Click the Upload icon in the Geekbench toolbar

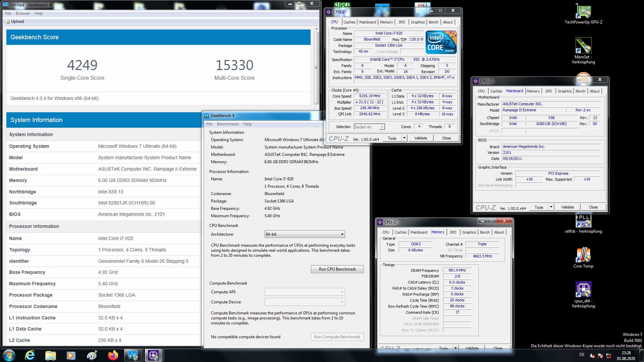[x=7, y=21]
